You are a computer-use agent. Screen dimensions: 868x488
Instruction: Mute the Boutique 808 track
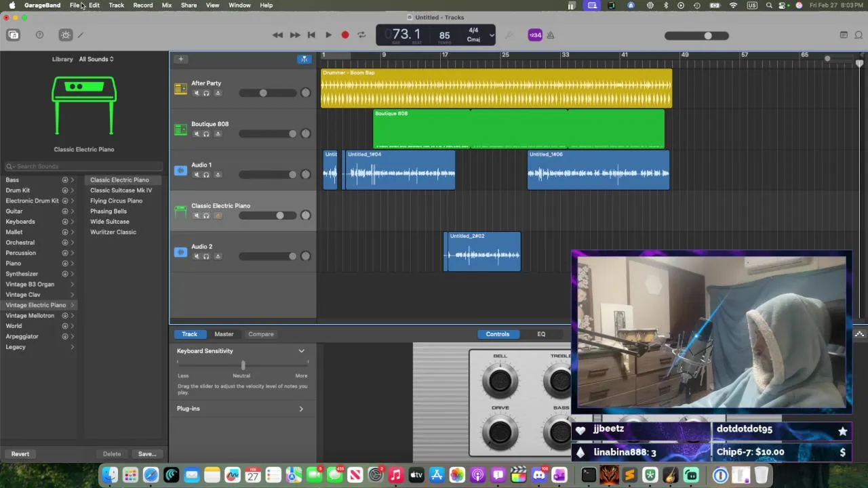[197, 134]
